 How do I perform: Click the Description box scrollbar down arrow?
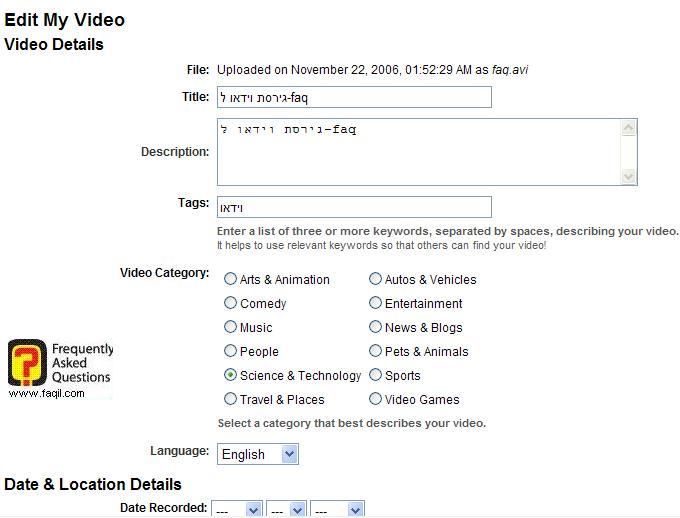pos(628,177)
